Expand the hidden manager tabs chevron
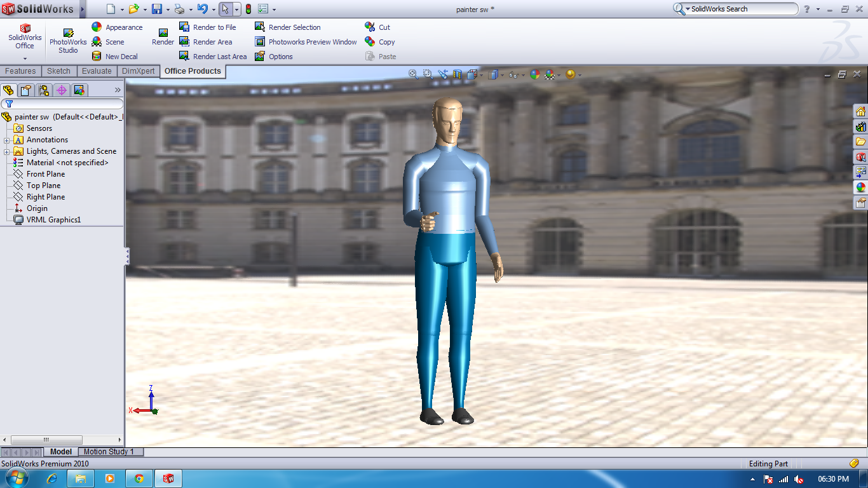Image resolution: width=868 pixels, height=488 pixels. pyautogui.click(x=118, y=90)
